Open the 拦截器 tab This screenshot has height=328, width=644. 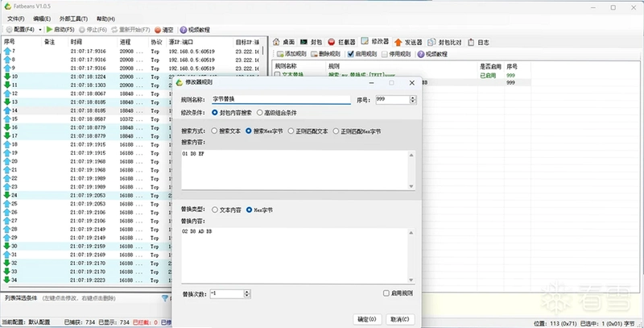click(x=341, y=42)
